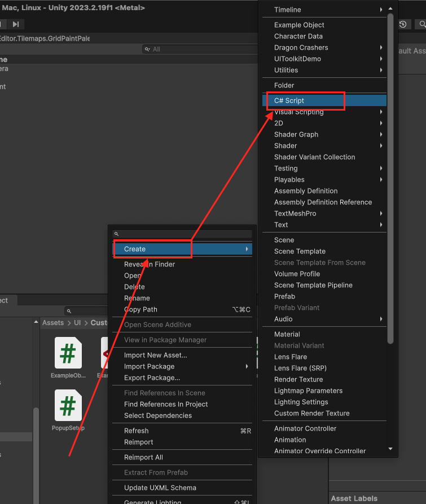This screenshot has height=504, width=426.
Task: Click the ExampleOb script asset icon
Action: (68, 353)
